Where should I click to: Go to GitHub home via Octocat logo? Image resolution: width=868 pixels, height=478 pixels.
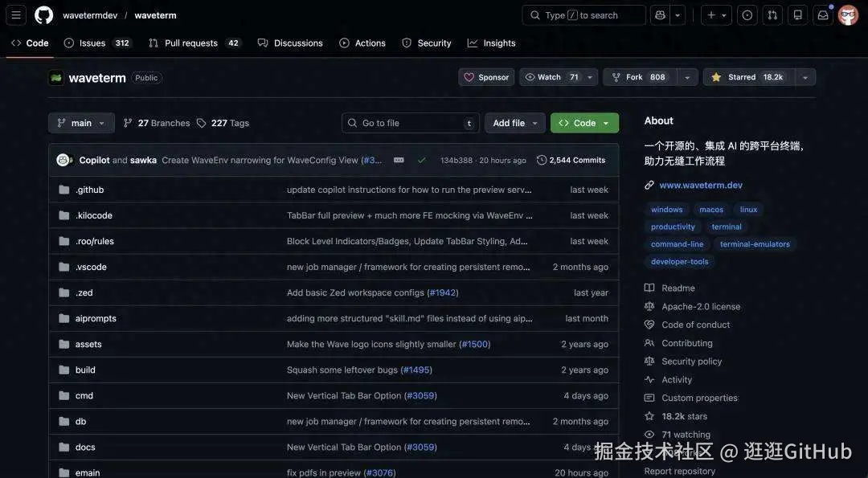click(x=43, y=15)
